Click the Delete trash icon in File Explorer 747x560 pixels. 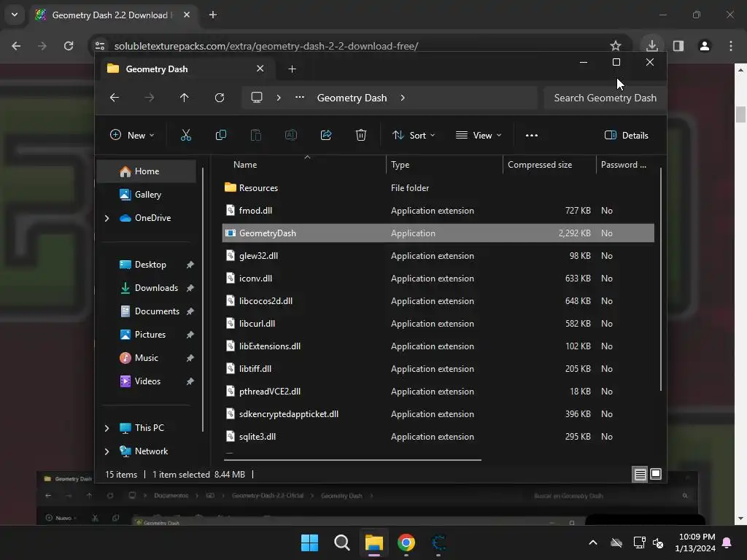click(x=361, y=135)
